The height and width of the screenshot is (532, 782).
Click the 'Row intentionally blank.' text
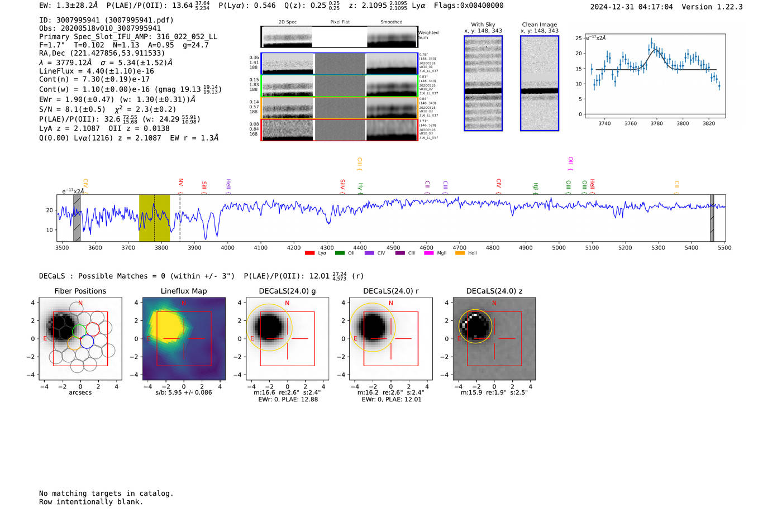pyautogui.click(x=91, y=502)
